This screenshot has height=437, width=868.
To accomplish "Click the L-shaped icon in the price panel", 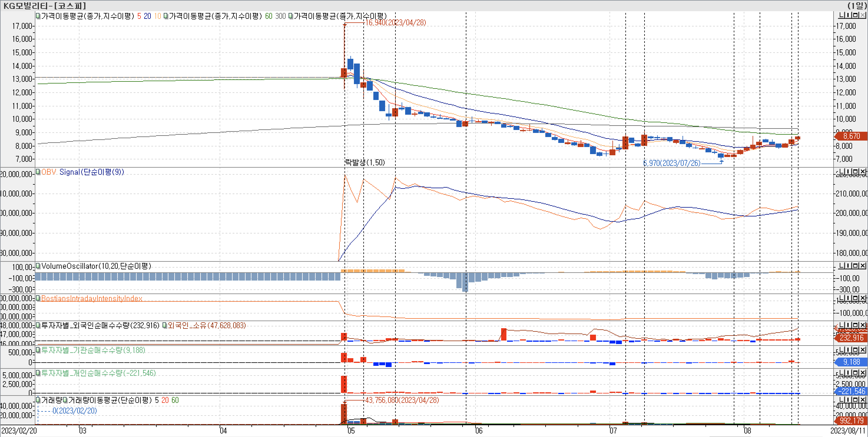I will pos(842,15).
